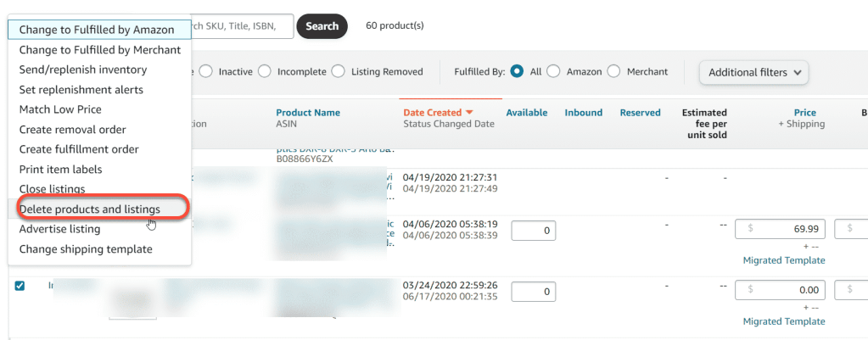Choose Change to Fulfilled by Merchant
The width and height of the screenshot is (868, 340).
pos(99,50)
